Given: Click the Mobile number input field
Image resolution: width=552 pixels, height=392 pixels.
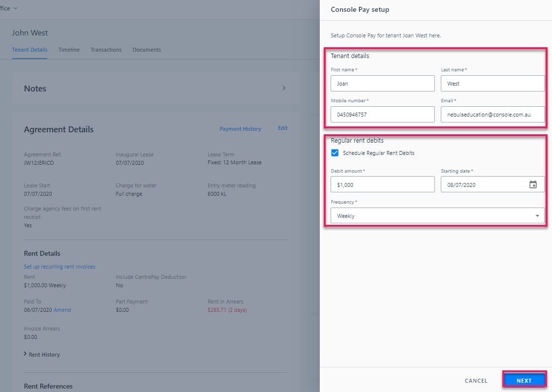Looking at the screenshot, I should [383, 115].
